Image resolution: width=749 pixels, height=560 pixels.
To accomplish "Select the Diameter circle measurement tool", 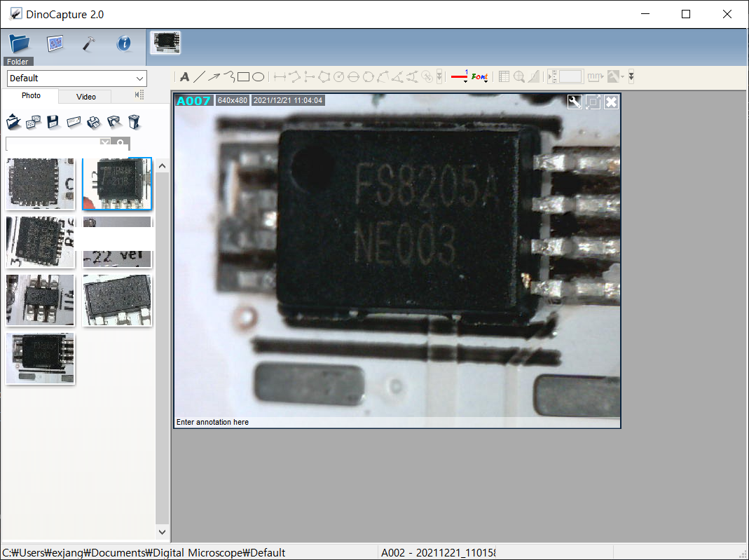I will [353, 77].
